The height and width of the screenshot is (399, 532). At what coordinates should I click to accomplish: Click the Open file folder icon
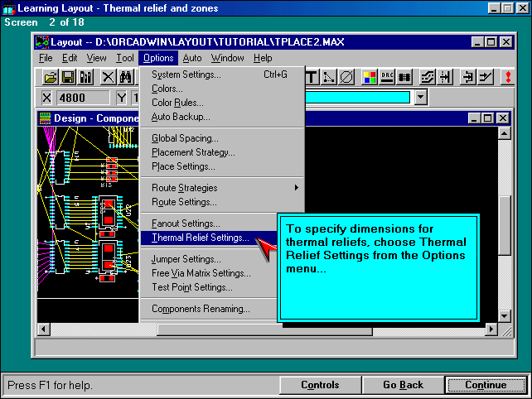click(x=51, y=77)
